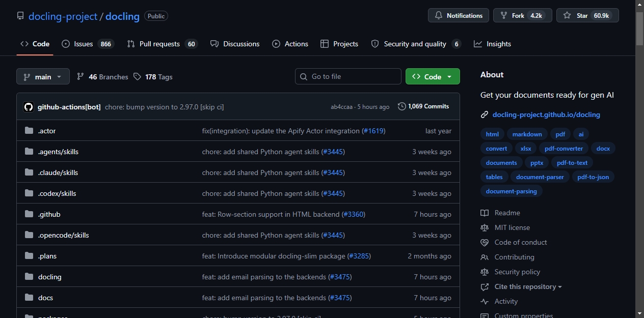644x318 pixels.
Task: Click the .codex/skills folder icon
Action: click(x=29, y=193)
